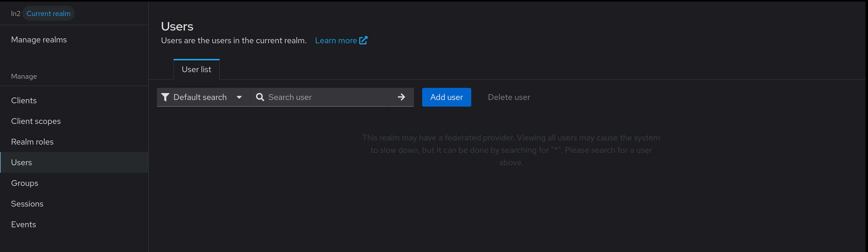Open Manage realms in the sidebar

tap(39, 40)
